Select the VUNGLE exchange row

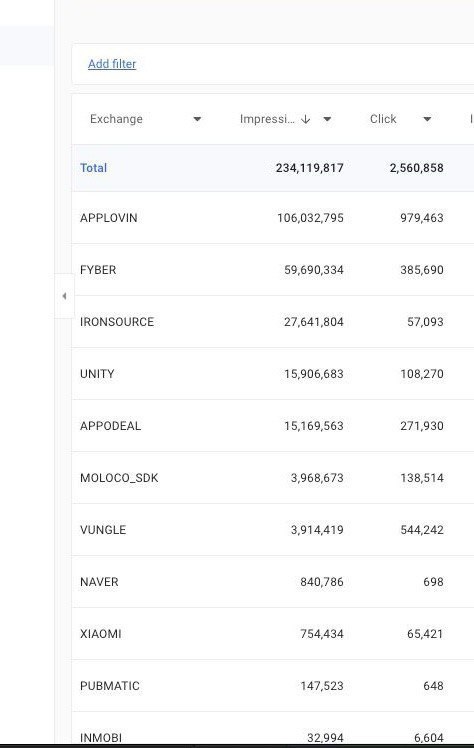pyautogui.click(x=273, y=530)
